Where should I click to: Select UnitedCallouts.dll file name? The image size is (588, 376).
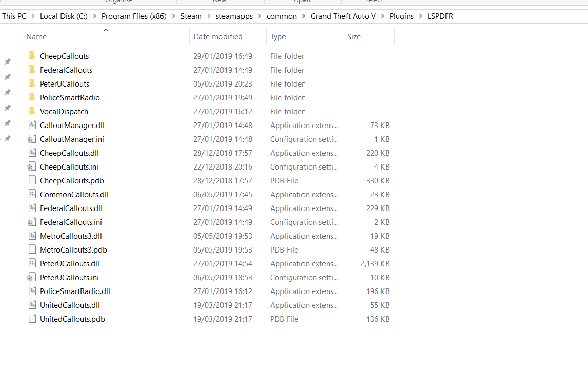[x=70, y=305]
